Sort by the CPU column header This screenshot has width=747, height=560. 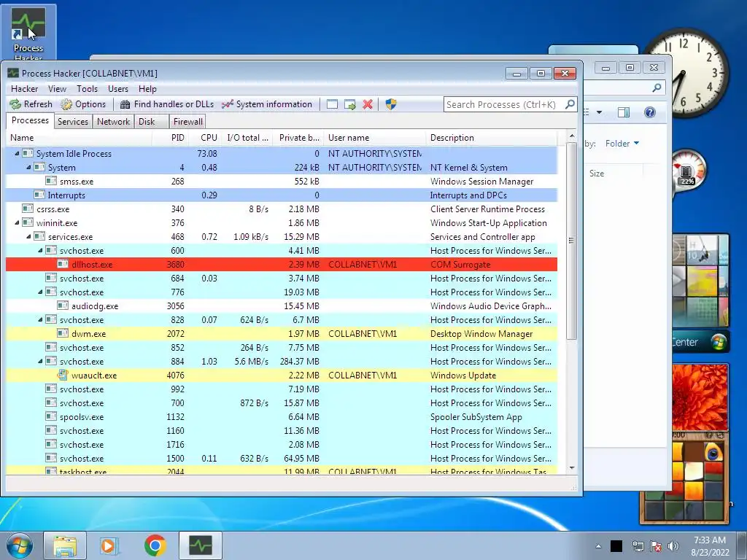206,138
